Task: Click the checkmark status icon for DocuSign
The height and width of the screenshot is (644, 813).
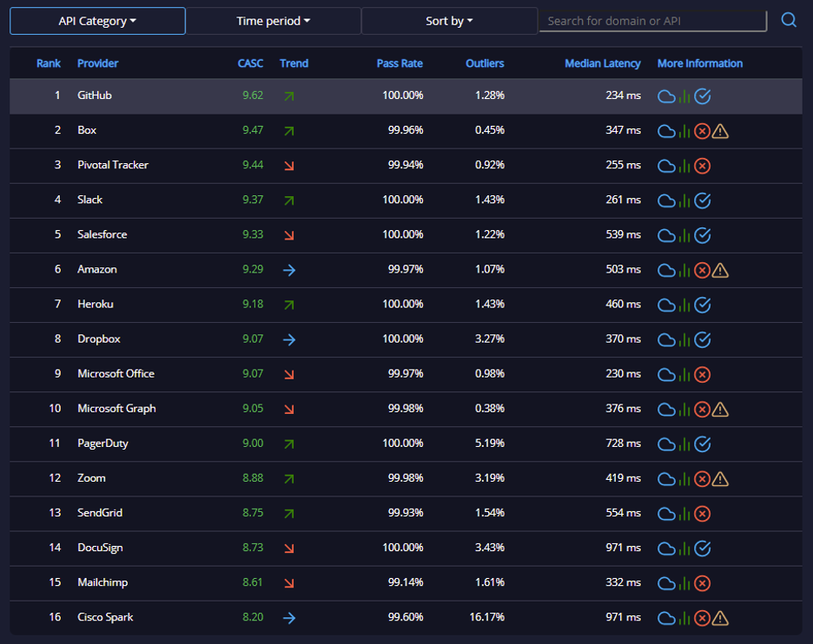Action: coord(702,549)
